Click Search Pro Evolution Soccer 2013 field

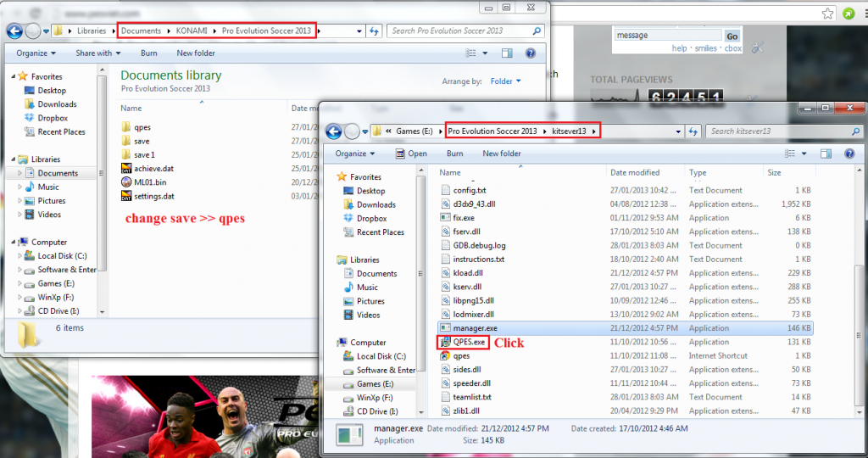click(465, 31)
